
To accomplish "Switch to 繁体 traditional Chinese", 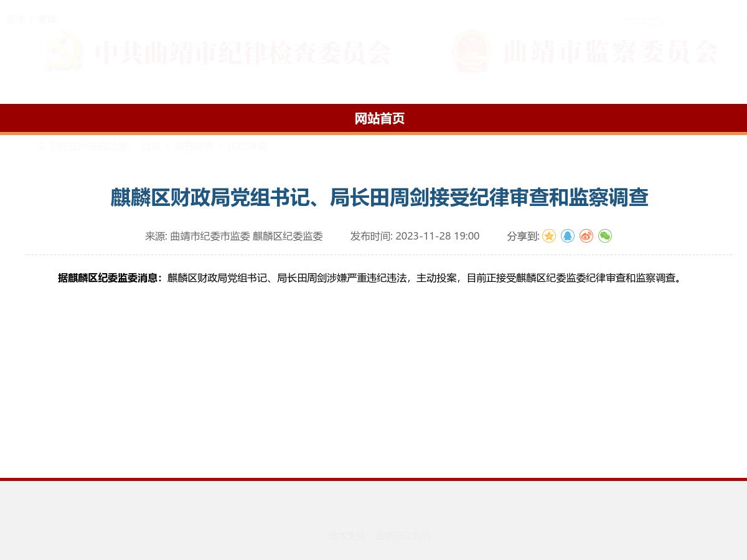I will click(47, 19).
